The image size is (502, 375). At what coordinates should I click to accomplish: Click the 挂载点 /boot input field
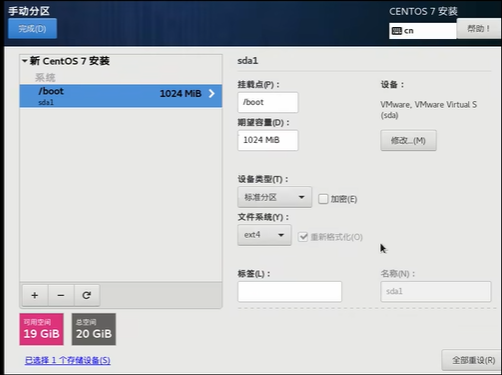coord(268,102)
